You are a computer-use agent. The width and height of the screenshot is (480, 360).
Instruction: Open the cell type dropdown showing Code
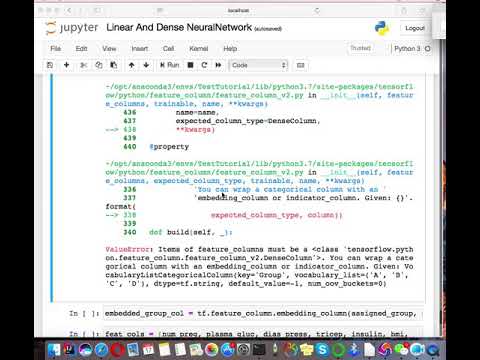pyautogui.click(x=258, y=65)
